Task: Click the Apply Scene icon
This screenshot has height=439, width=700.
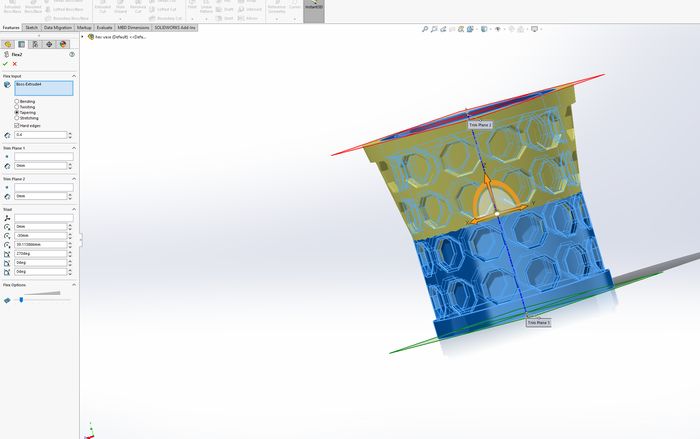Action: pos(521,29)
